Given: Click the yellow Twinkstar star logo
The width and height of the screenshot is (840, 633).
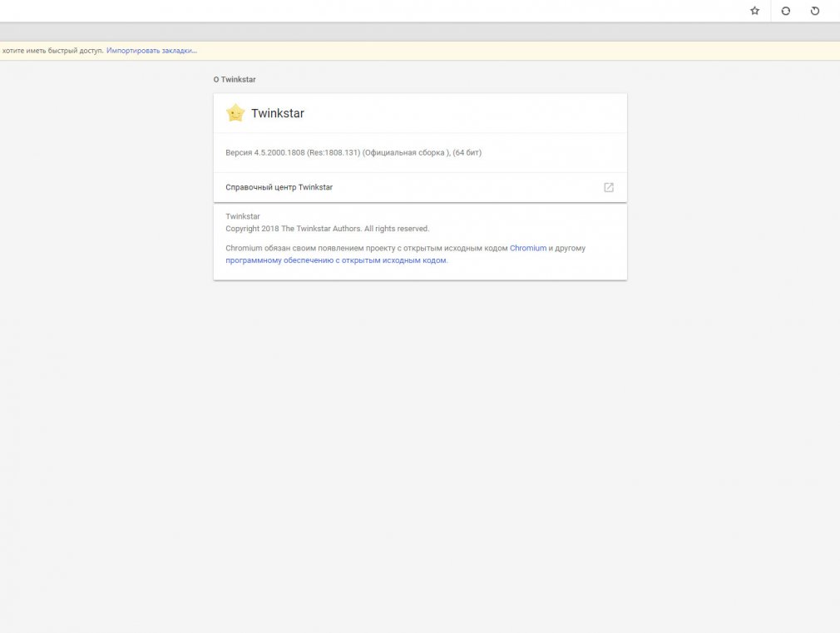Looking at the screenshot, I should (235, 113).
